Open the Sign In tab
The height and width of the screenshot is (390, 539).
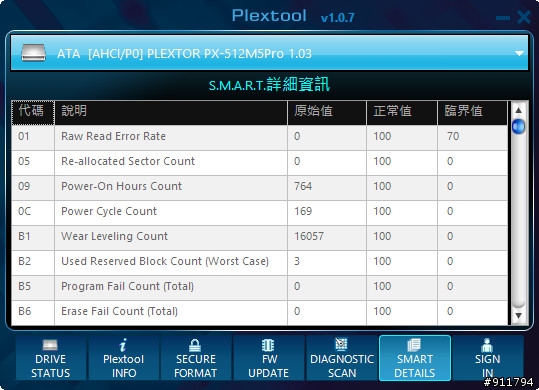point(487,358)
